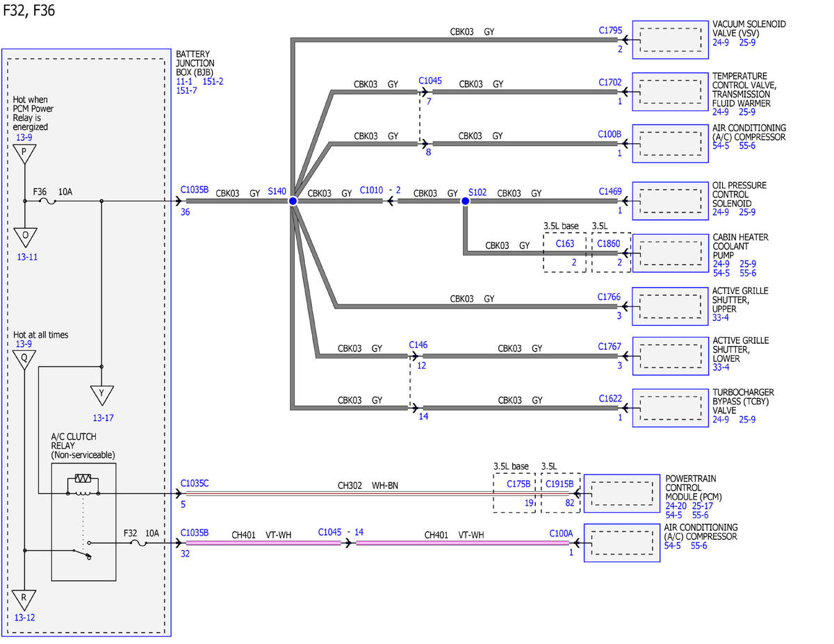Open PCM page reference 24-20
The image size is (834, 644).
click(677, 506)
